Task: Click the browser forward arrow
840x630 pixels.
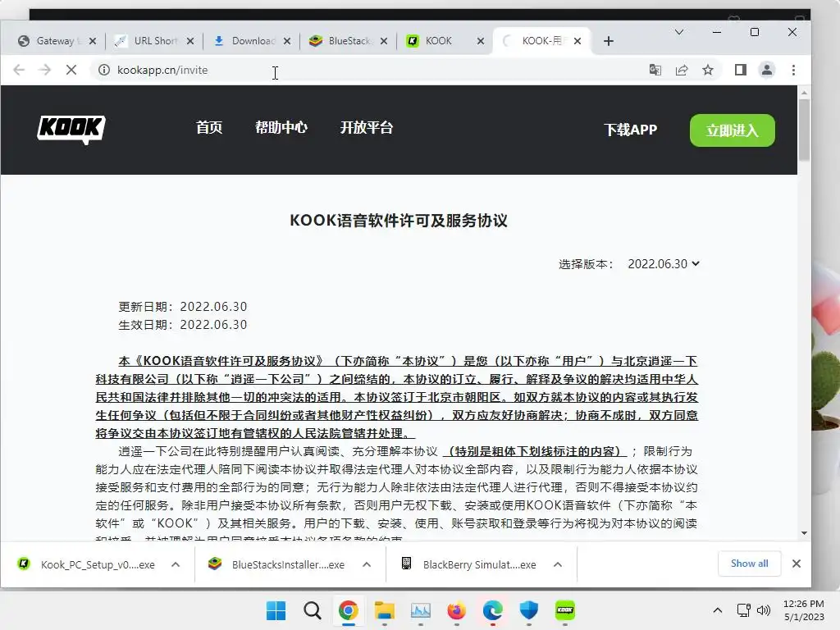Action: (44, 71)
